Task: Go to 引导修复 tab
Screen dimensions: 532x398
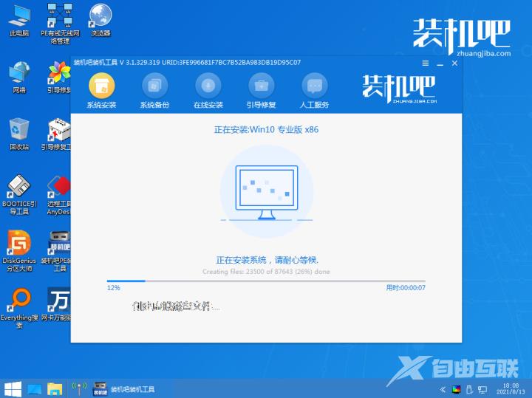Action: [x=262, y=91]
